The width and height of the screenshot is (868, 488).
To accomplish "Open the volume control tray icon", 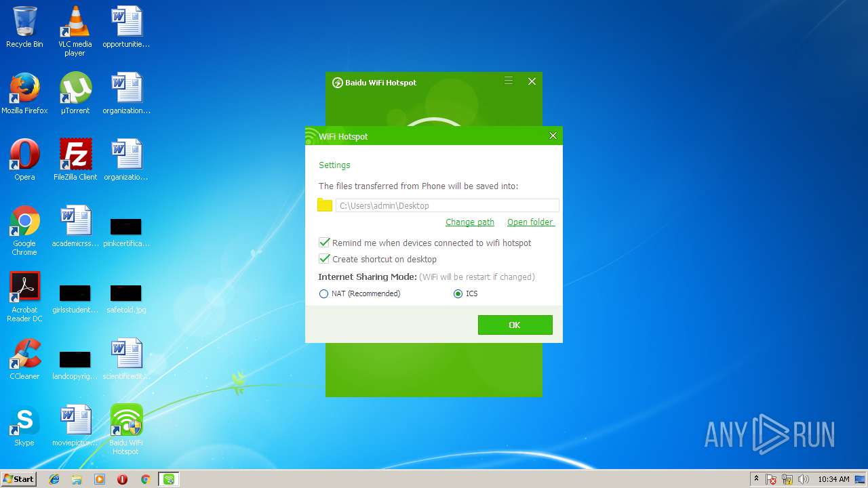I will coord(804,479).
